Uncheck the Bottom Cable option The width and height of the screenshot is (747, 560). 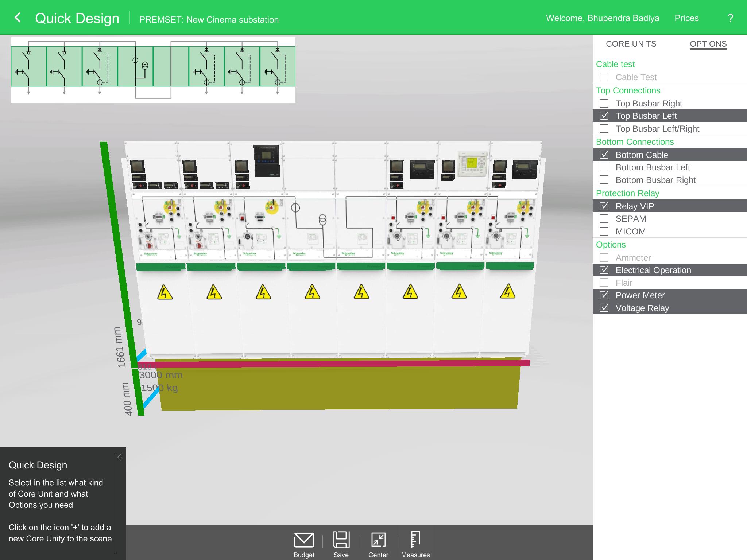point(670,155)
